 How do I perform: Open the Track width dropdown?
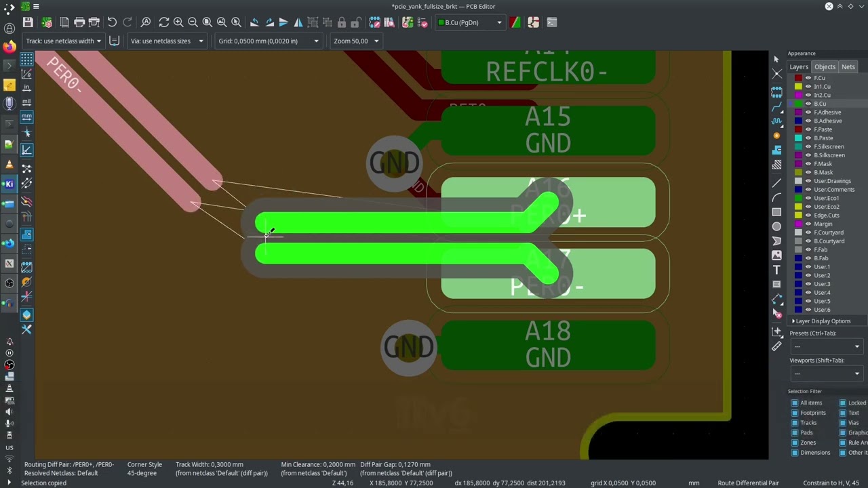62,41
